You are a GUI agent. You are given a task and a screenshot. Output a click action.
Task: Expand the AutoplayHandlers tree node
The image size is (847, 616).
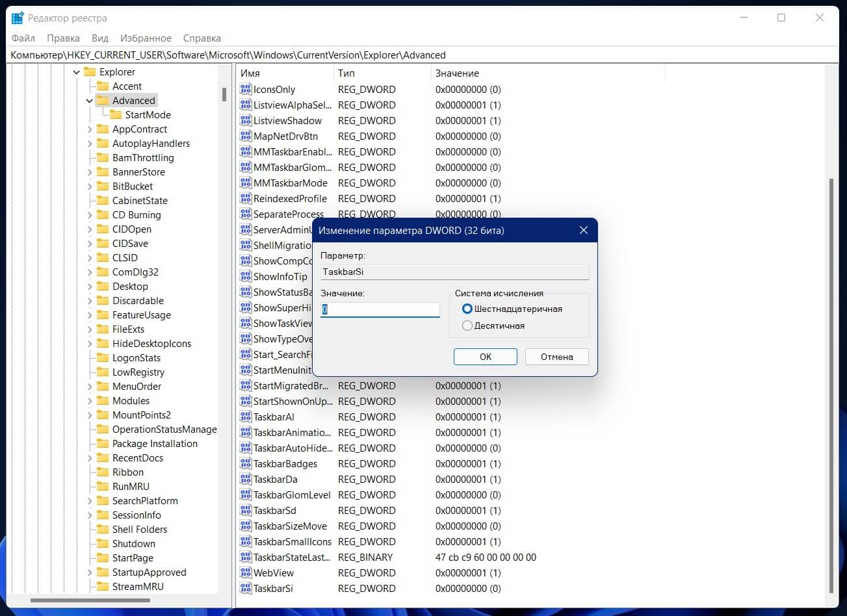[90, 144]
